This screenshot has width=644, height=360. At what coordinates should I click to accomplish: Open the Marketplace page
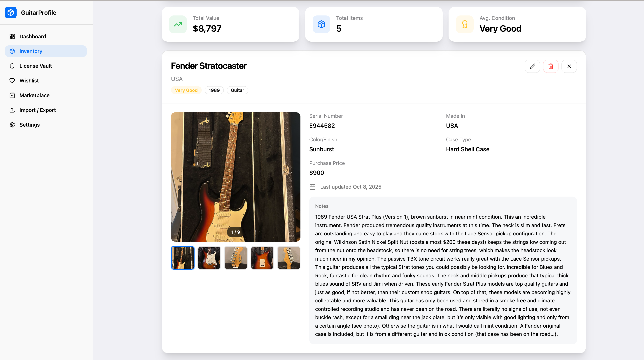[x=34, y=96]
